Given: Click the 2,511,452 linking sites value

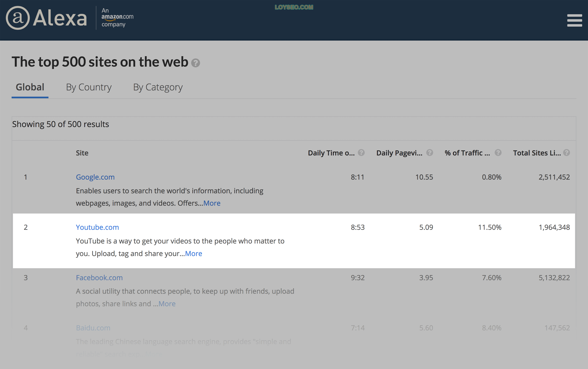Looking at the screenshot, I should [x=554, y=177].
